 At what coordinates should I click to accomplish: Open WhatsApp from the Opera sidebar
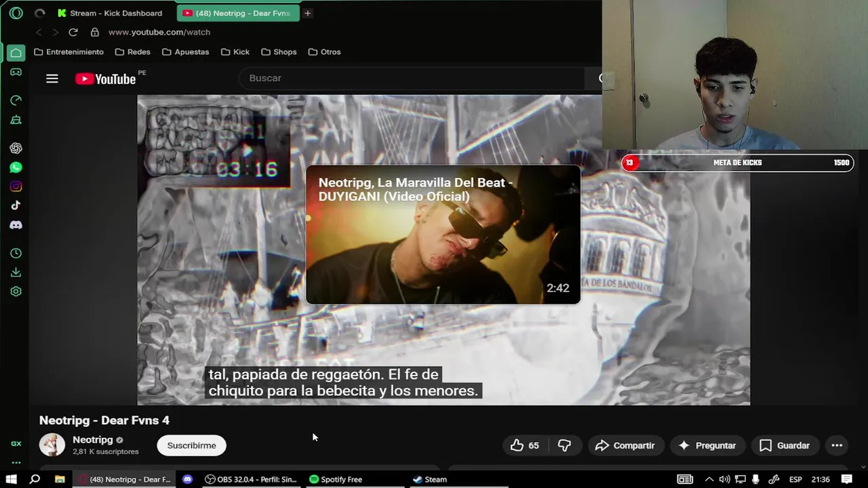pyautogui.click(x=16, y=167)
